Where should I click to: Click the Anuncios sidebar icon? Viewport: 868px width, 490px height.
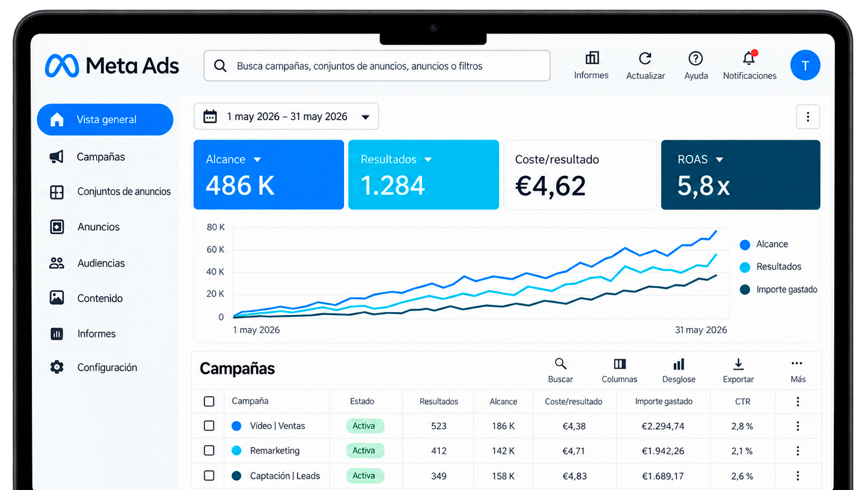tap(57, 227)
